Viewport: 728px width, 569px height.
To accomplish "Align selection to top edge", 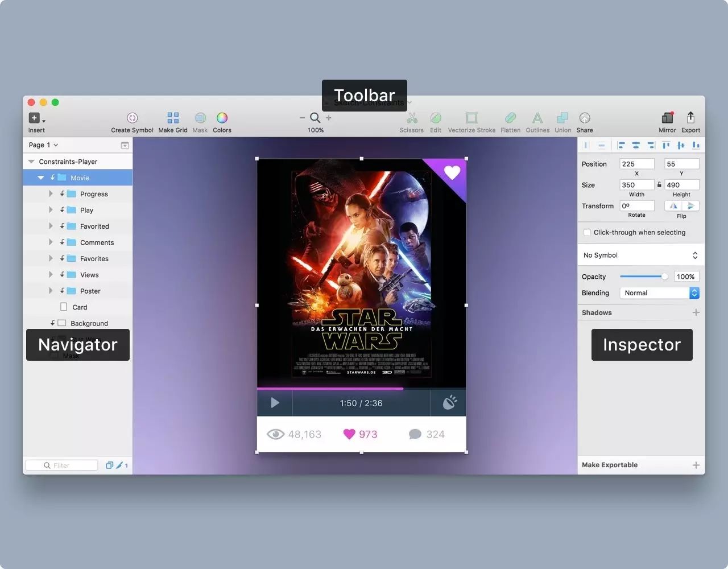I will [666, 146].
